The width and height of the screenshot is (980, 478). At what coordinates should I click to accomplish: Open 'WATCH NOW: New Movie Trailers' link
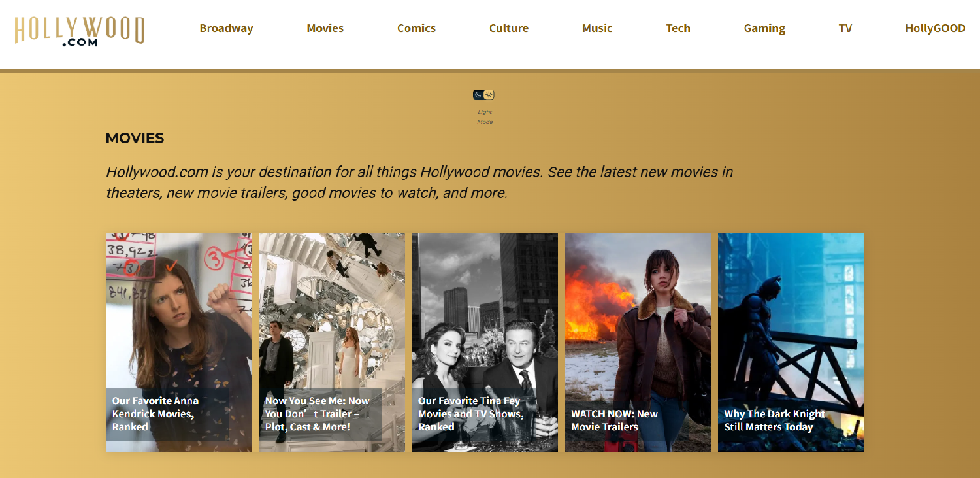[614, 420]
